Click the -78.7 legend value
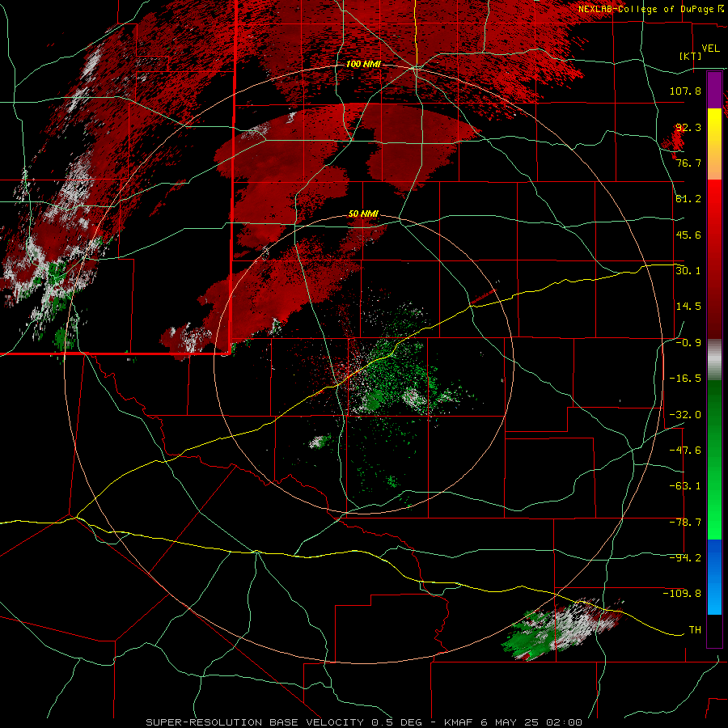Image resolution: width=728 pixels, height=728 pixels. tap(685, 523)
